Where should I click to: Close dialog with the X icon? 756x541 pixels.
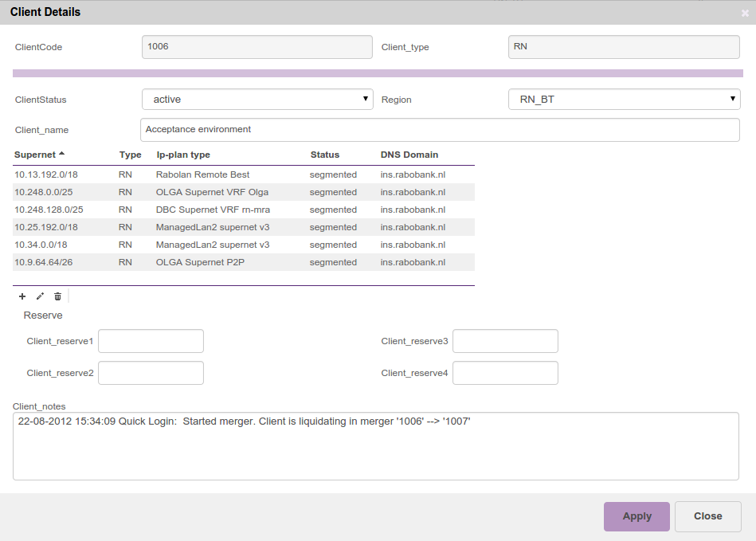coord(745,13)
